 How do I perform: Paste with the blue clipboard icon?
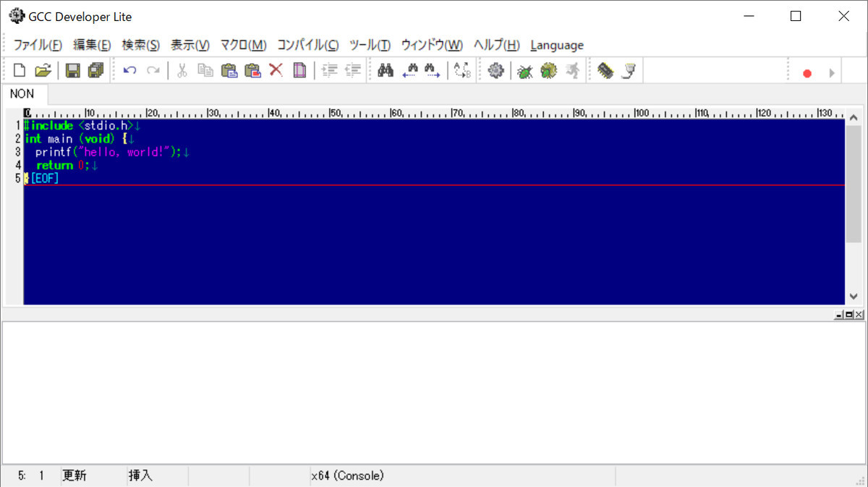pyautogui.click(x=229, y=71)
